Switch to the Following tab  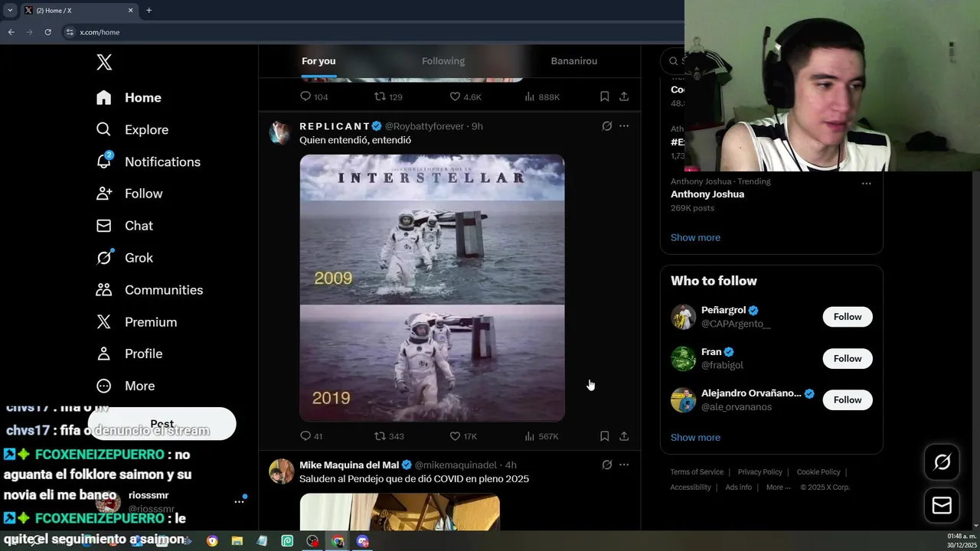click(x=443, y=61)
